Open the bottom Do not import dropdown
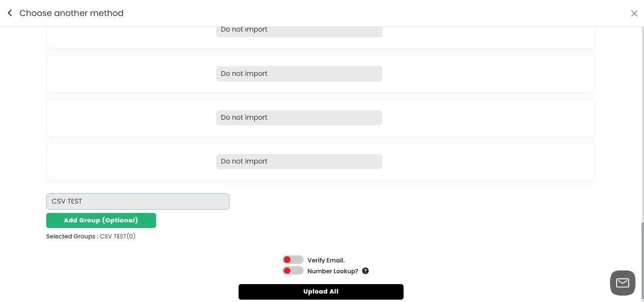The width and height of the screenshot is (644, 302). 298,161
